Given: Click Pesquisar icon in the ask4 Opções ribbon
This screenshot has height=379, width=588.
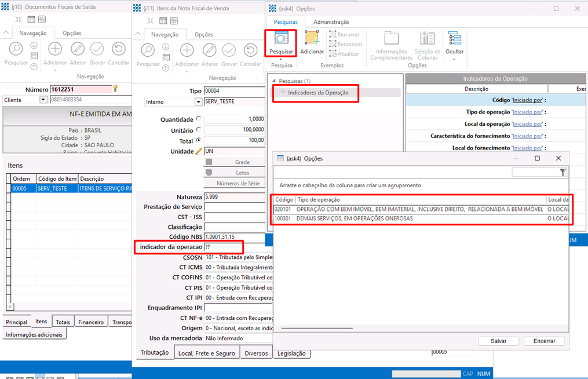Looking at the screenshot, I should pyautogui.click(x=282, y=39).
